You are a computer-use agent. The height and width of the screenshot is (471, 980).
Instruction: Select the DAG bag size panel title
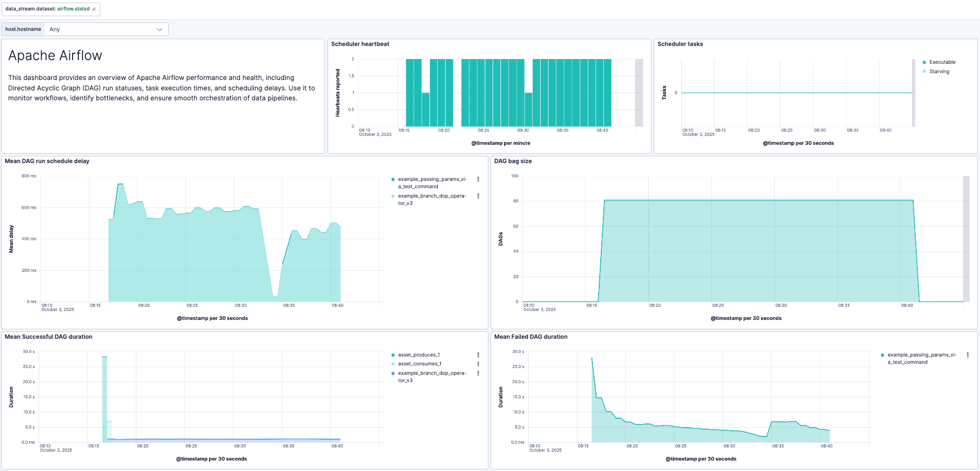(512, 161)
